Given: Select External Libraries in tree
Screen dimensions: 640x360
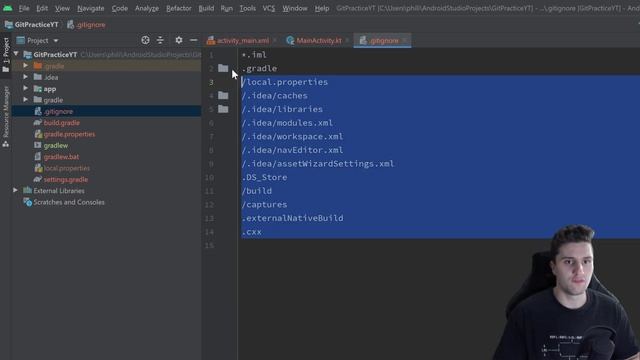Looking at the screenshot, I should (59, 191).
